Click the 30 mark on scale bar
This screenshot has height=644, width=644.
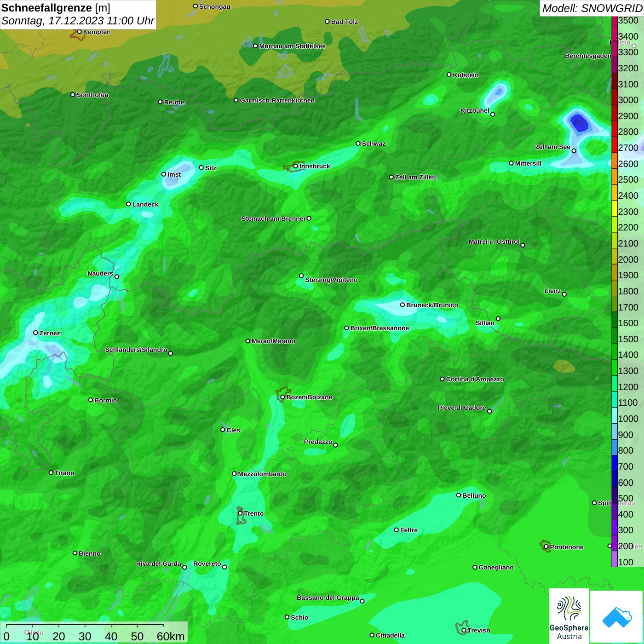point(85,636)
